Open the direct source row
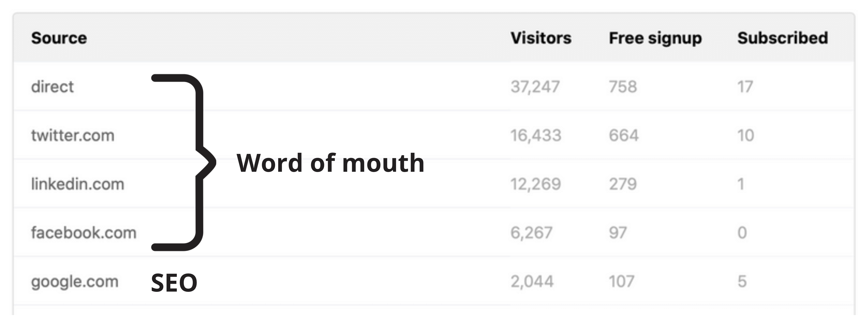The width and height of the screenshot is (868, 330). click(434, 87)
